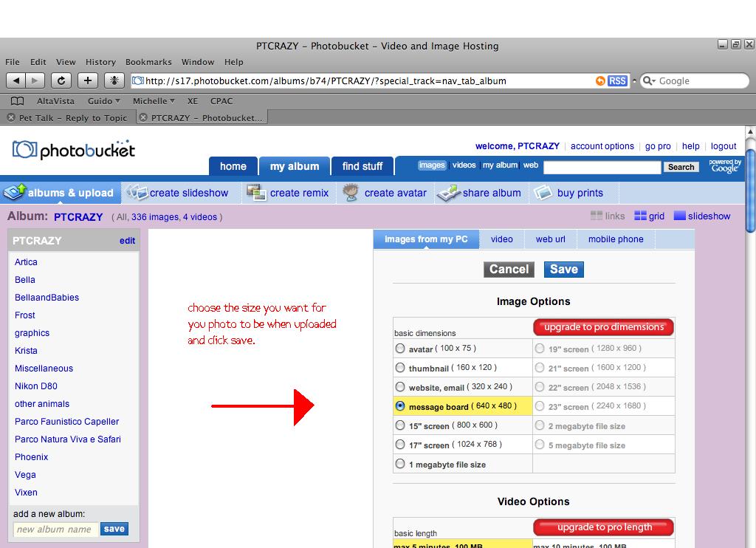
Task: Switch to slideshow view icon
Action: [x=680, y=216]
